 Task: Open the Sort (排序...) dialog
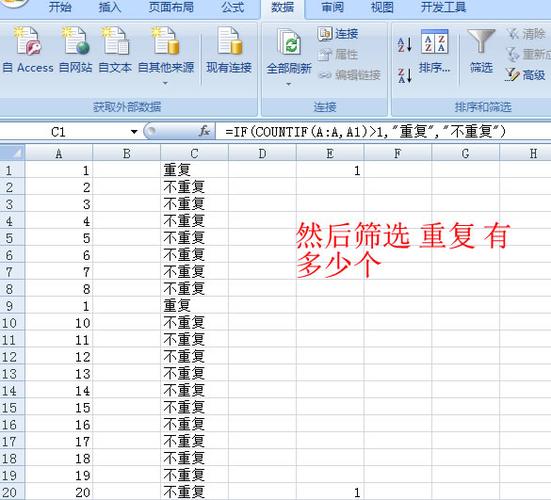coord(435,51)
